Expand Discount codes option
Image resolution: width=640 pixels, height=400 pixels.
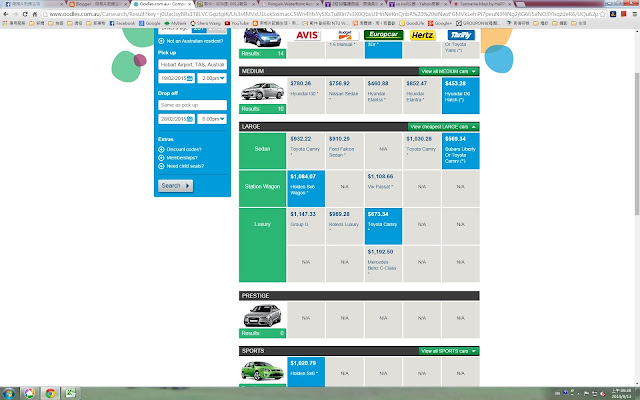click(x=184, y=149)
